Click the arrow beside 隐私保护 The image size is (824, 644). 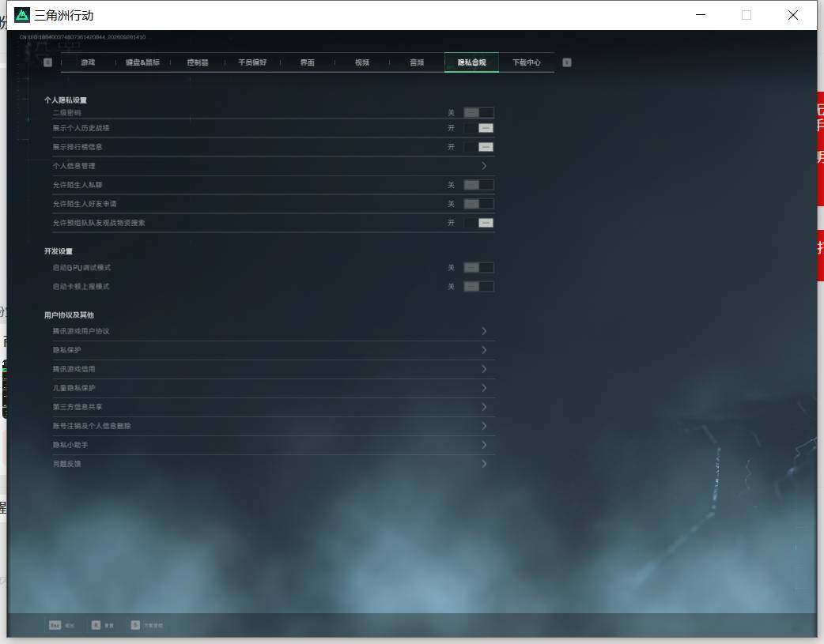pyautogui.click(x=484, y=350)
